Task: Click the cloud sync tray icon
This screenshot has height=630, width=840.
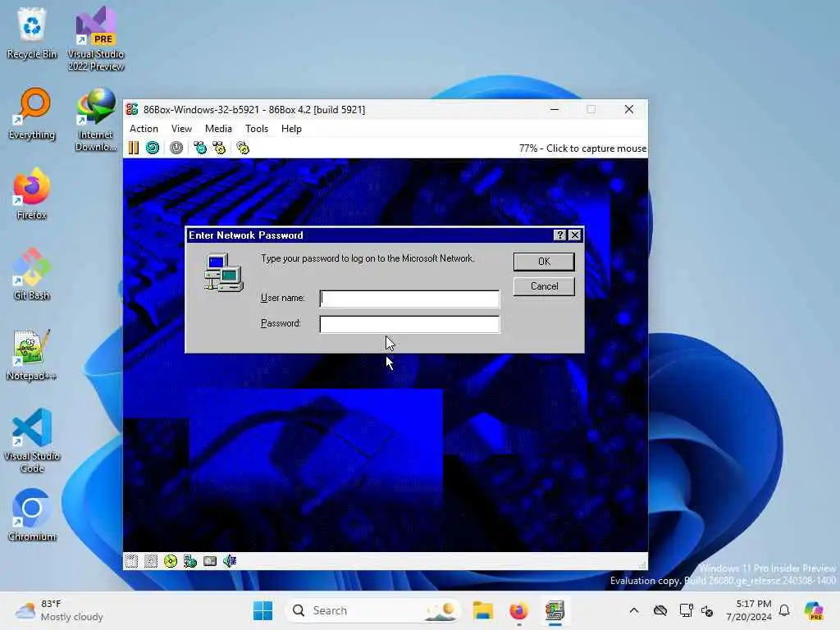Action: pyautogui.click(x=660, y=610)
